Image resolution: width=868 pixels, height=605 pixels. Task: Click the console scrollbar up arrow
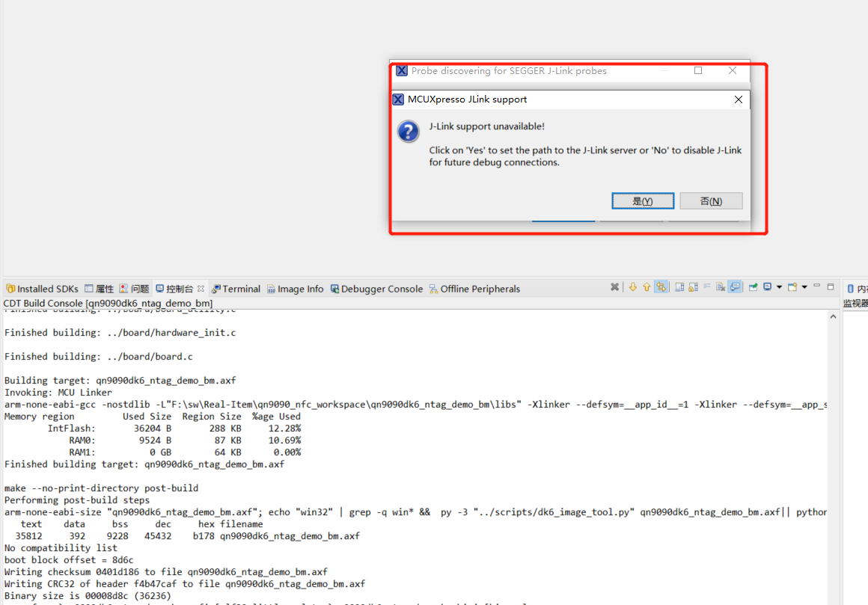pos(833,315)
